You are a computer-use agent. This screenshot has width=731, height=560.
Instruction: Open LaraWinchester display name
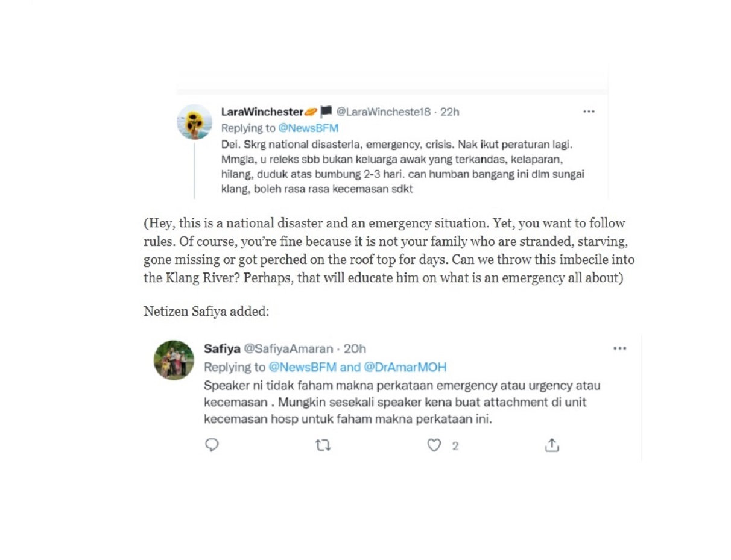[x=262, y=112]
